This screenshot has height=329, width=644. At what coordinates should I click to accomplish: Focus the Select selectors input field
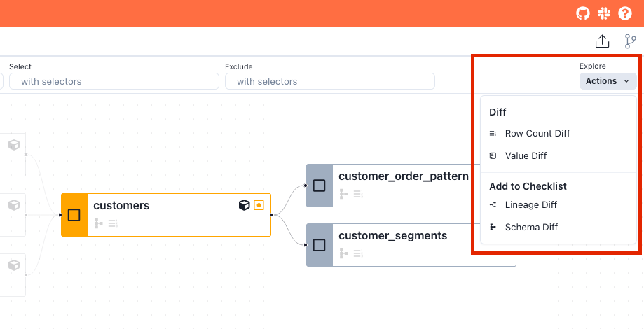click(x=111, y=82)
